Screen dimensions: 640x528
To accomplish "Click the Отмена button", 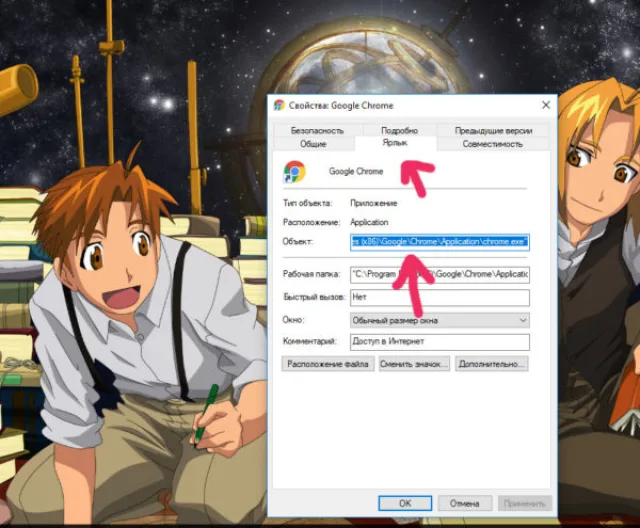I will coord(464,503).
